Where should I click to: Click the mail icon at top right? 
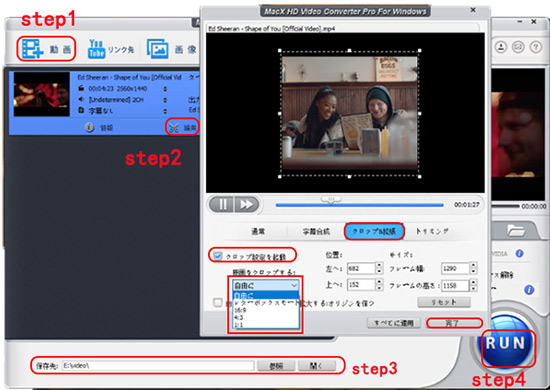pos(518,47)
